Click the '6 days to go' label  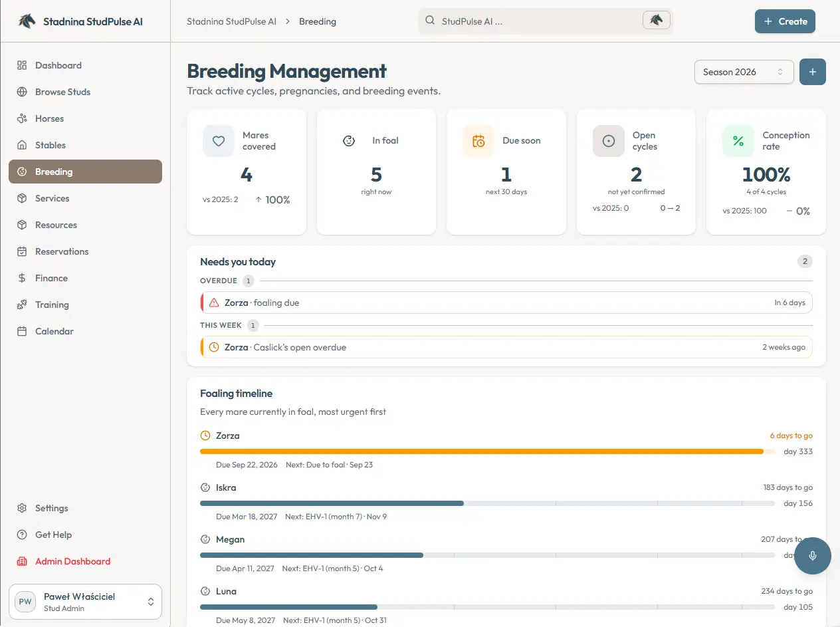pyautogui.click(x=791, y=436)
